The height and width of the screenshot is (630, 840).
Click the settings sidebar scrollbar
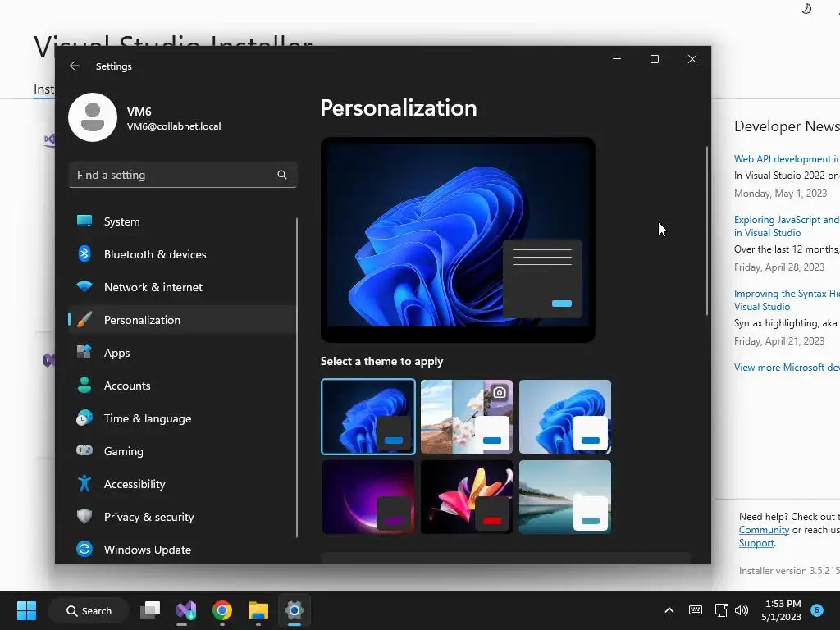(x=297, y=377)
